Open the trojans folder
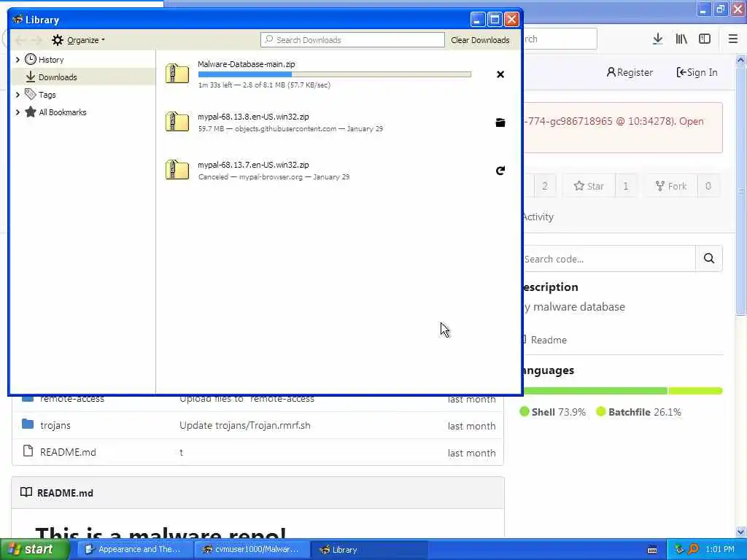 pos(55,425)
